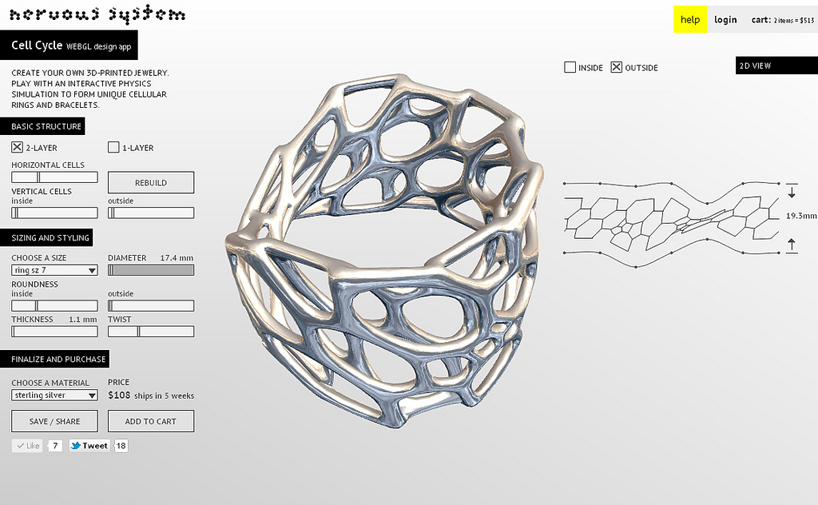The width and height of the screenshot is (818, 505).
Task: Toggle the INSIDE view checkbox
Action: (x=570, y=68)
